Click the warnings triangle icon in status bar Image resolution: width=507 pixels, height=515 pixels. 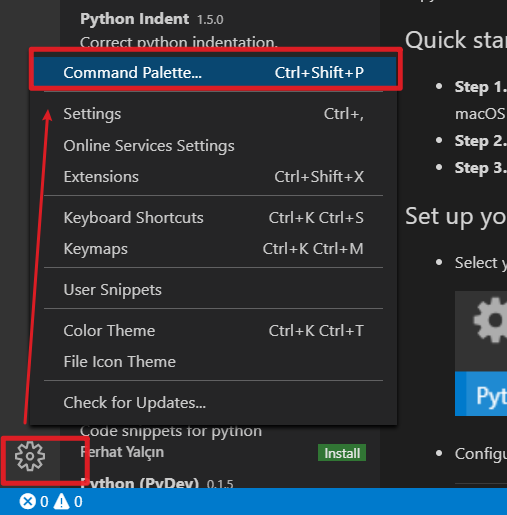pos(62,501)
